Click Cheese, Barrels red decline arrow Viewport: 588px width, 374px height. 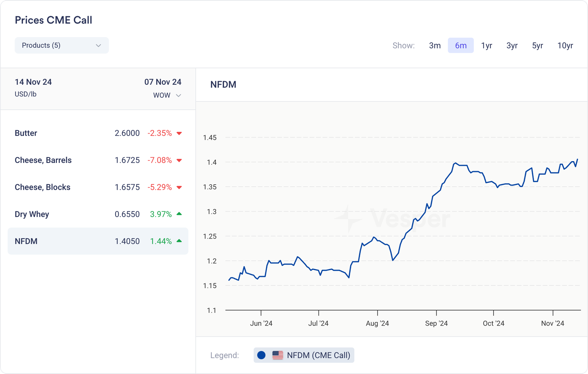pyautogui.click(x=179, y=160)
